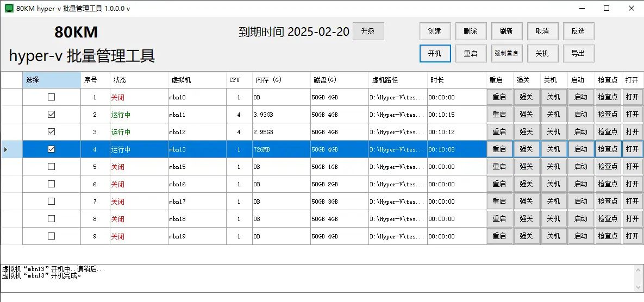Click the 强制重启 force restart button

(507, 53)
